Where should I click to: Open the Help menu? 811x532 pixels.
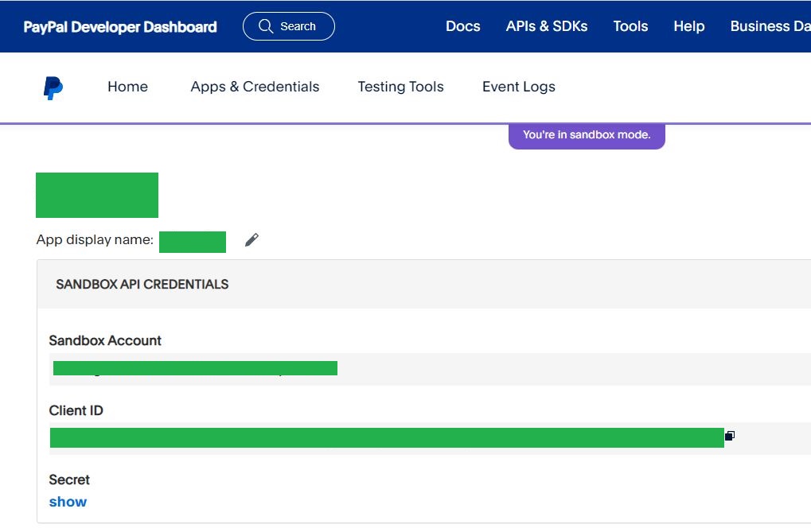tap(688, 26)
